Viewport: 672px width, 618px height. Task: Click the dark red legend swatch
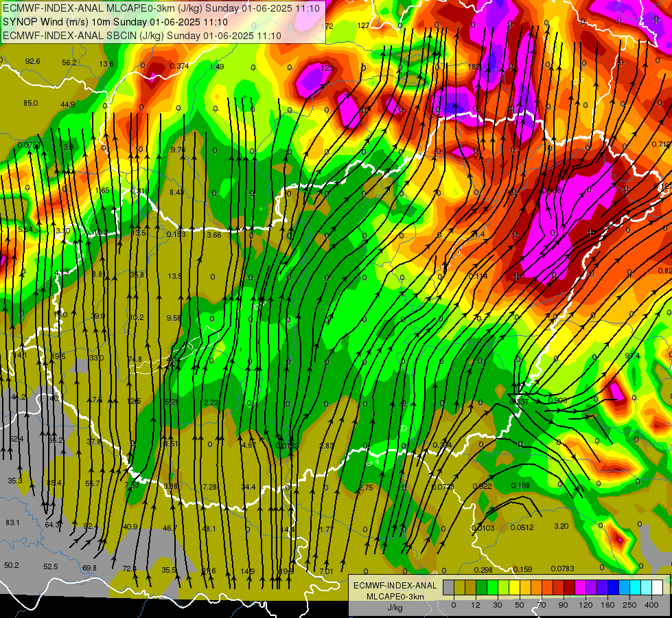click(570, 587)
